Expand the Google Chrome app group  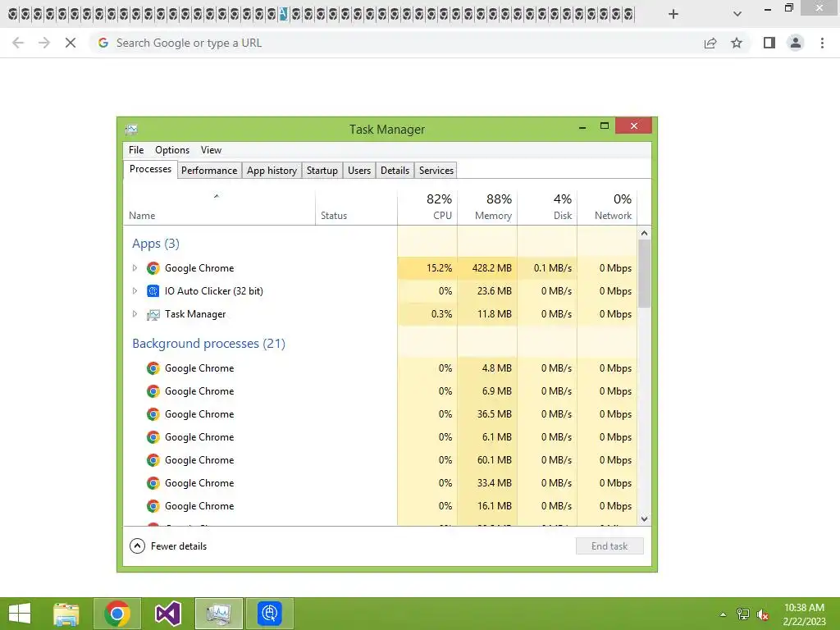(135, 268)
